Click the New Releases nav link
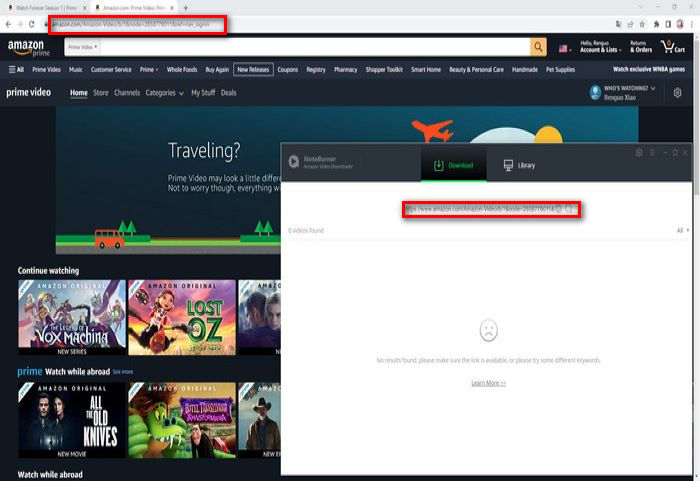The width and height of the screenshot is (700, 481). click(x=253, y=69)
